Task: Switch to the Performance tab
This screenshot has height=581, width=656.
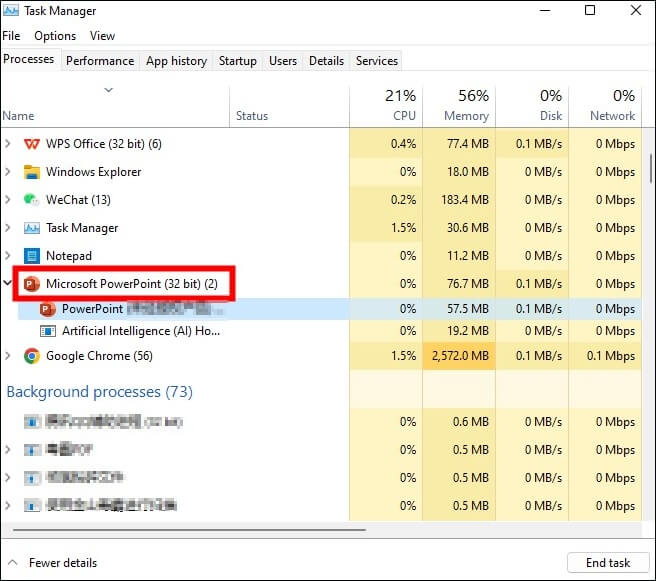Action: pos(100,61)
